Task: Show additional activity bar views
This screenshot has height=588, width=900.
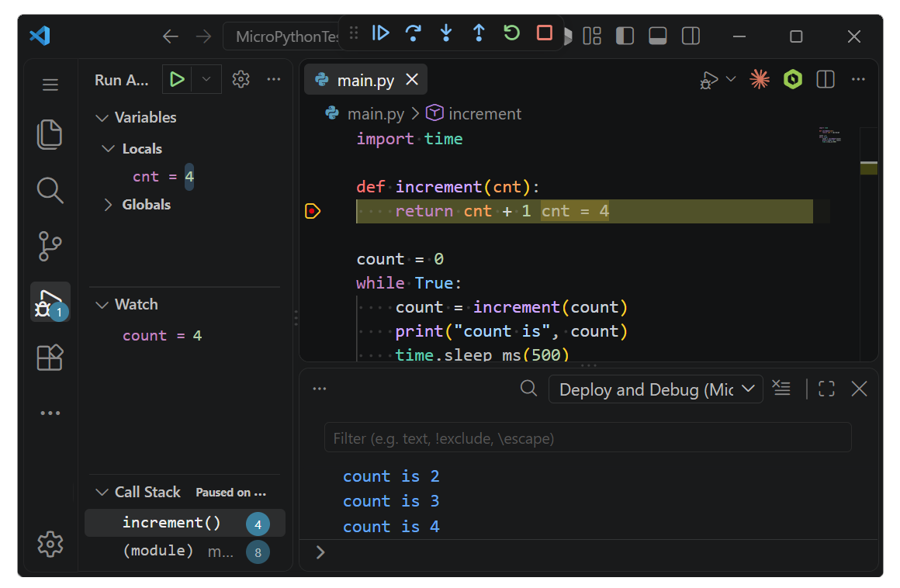Action: click(50, 413)
